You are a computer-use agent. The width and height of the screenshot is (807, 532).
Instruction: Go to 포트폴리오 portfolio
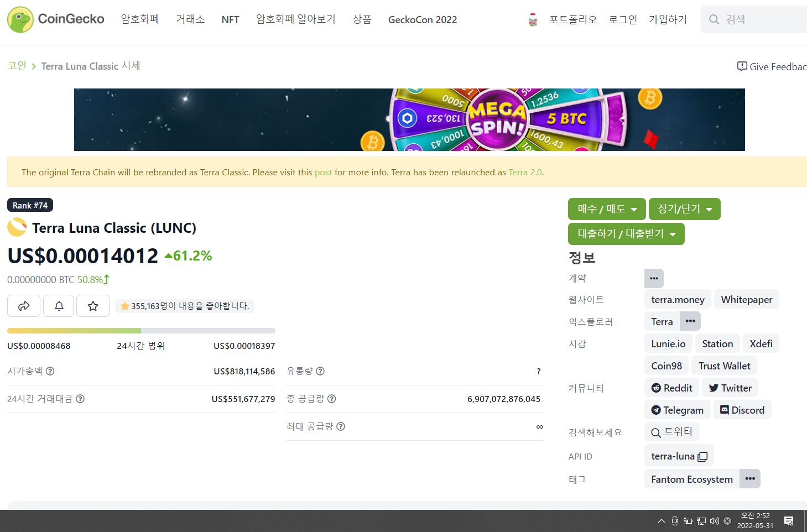tap(573, 20)
